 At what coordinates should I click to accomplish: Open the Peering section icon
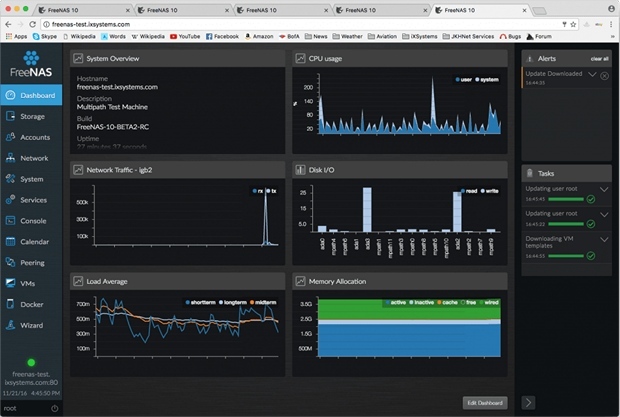click(x=11, y=262)
